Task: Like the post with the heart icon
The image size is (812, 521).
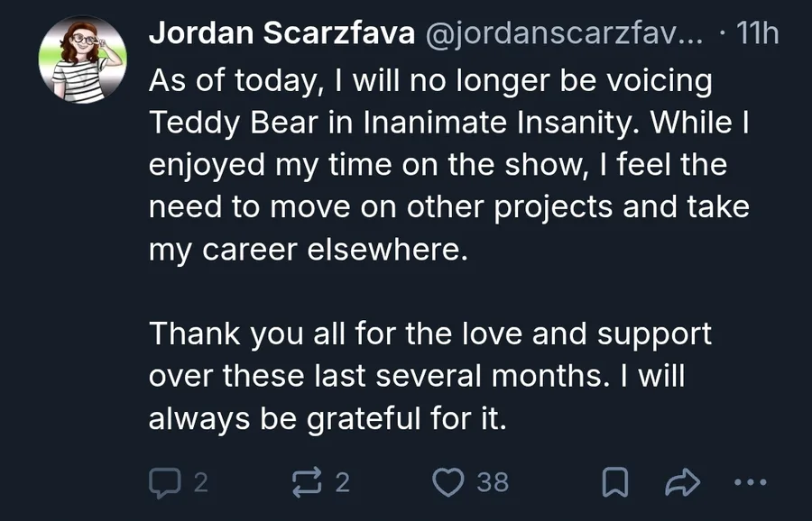Action: pos(448,483)
